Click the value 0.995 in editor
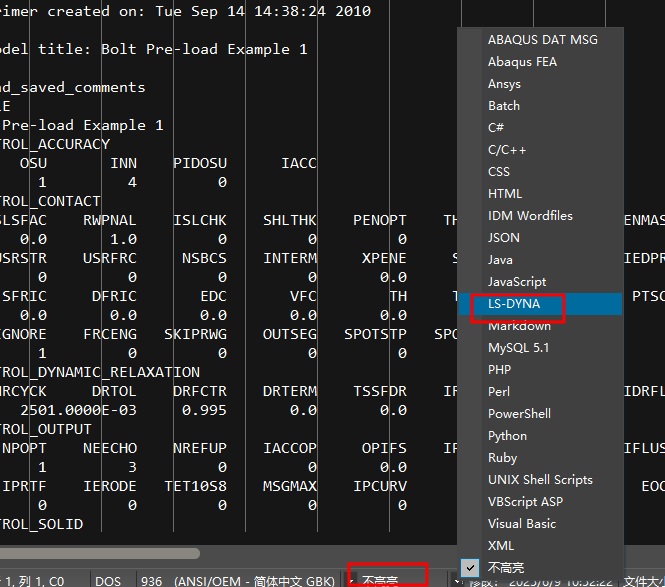Screen dimensions: 665x587 204,411
